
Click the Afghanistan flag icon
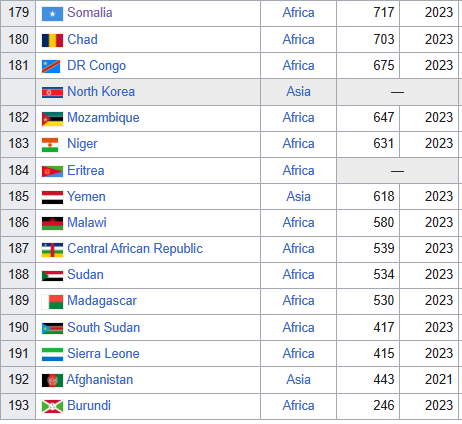pos(52,380)
